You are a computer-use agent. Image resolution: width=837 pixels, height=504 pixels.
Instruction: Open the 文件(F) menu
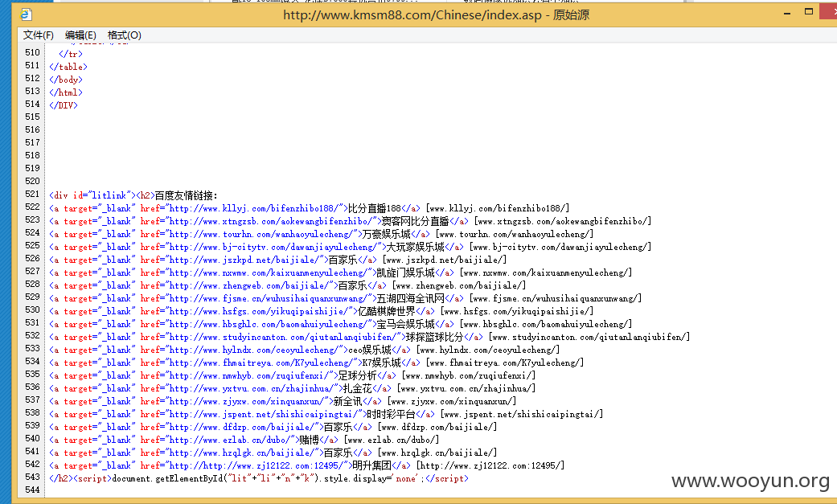pyautogui.click(x=38, y=35)
